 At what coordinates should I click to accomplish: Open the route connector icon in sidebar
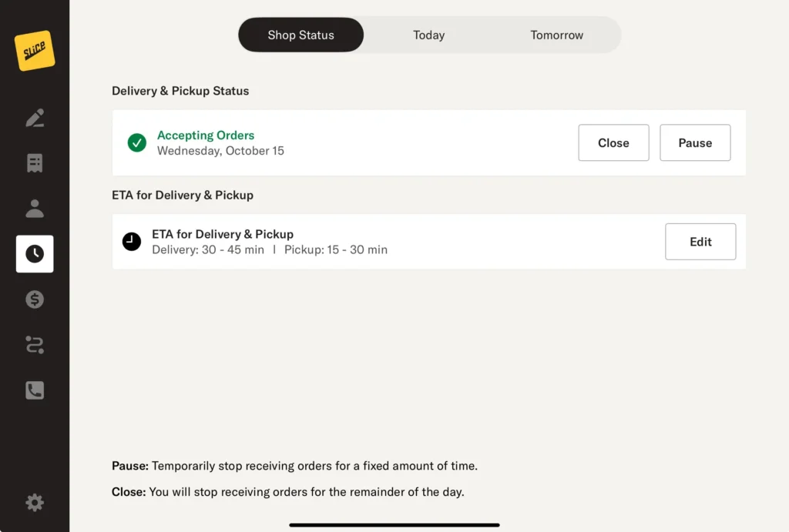pos(35,345)
